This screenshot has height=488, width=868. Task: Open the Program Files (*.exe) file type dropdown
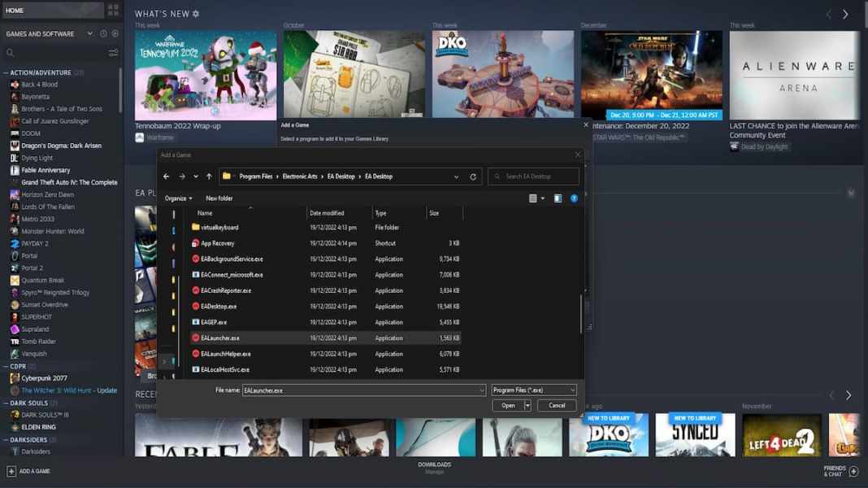(536, 390)
